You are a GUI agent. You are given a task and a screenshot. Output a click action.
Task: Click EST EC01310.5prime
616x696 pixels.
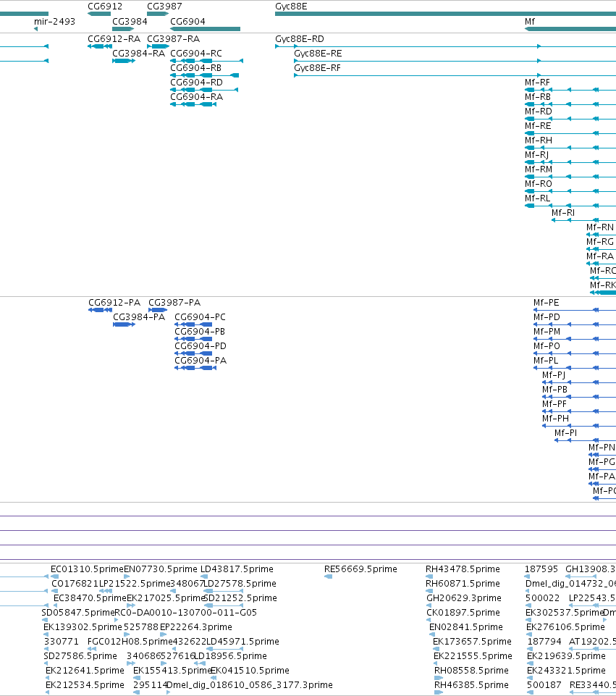pyautogui.click(x=87, y=569)
